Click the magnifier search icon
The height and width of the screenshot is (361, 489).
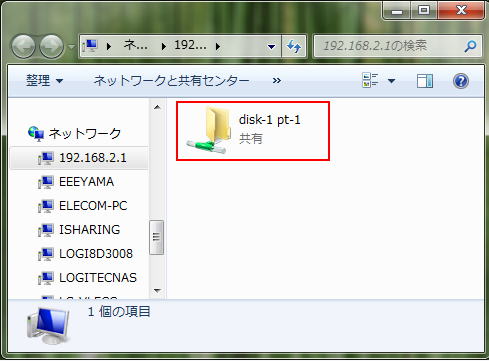pyautogui.click(x=470, y=46)
